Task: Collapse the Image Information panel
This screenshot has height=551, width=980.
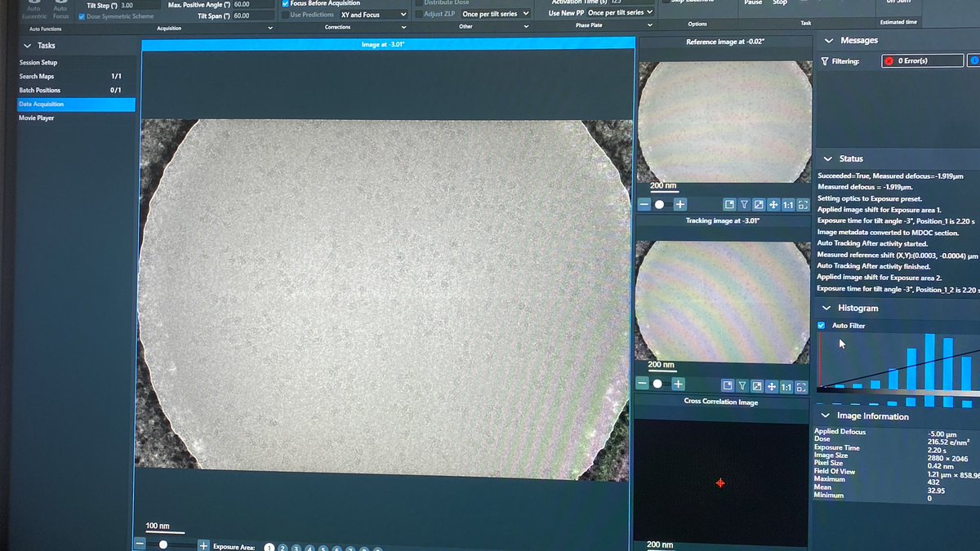Action: point(825,415)
